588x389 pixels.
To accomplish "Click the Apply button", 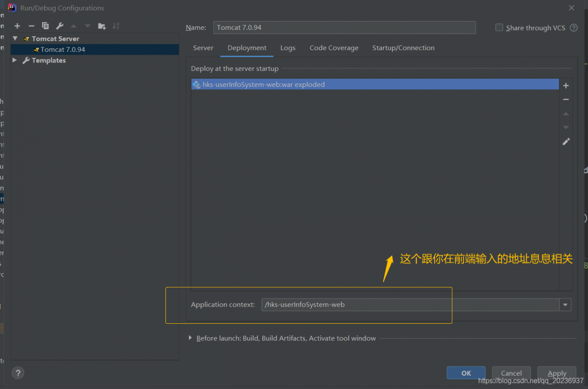I will tap(557, 373).
